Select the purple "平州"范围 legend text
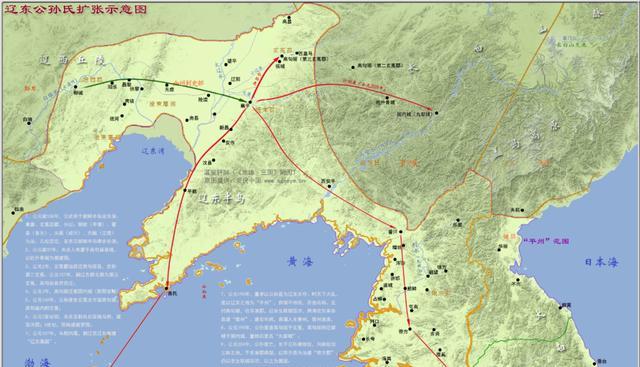Viewport: 640px width, 367px height. coord(546,241)
